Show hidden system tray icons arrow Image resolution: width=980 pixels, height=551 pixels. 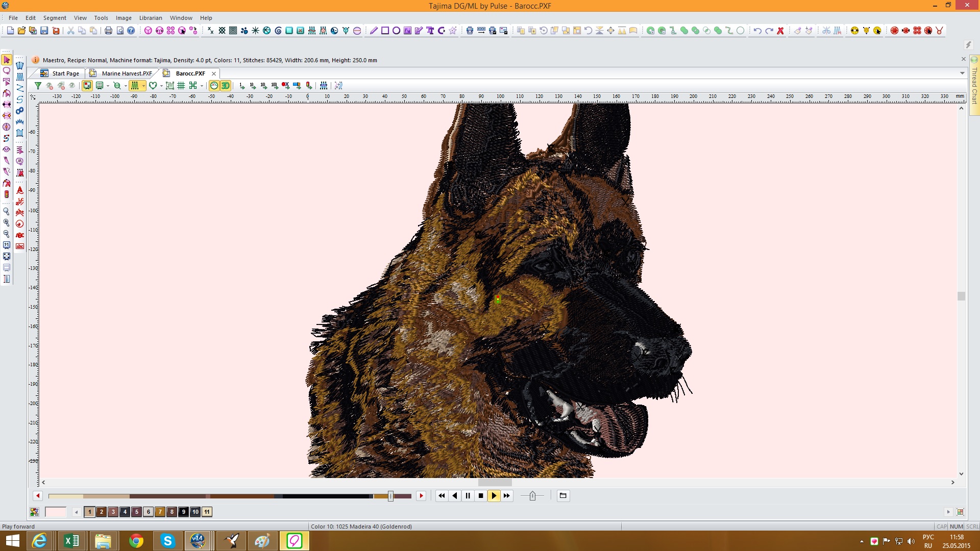[x=862, y=541]
